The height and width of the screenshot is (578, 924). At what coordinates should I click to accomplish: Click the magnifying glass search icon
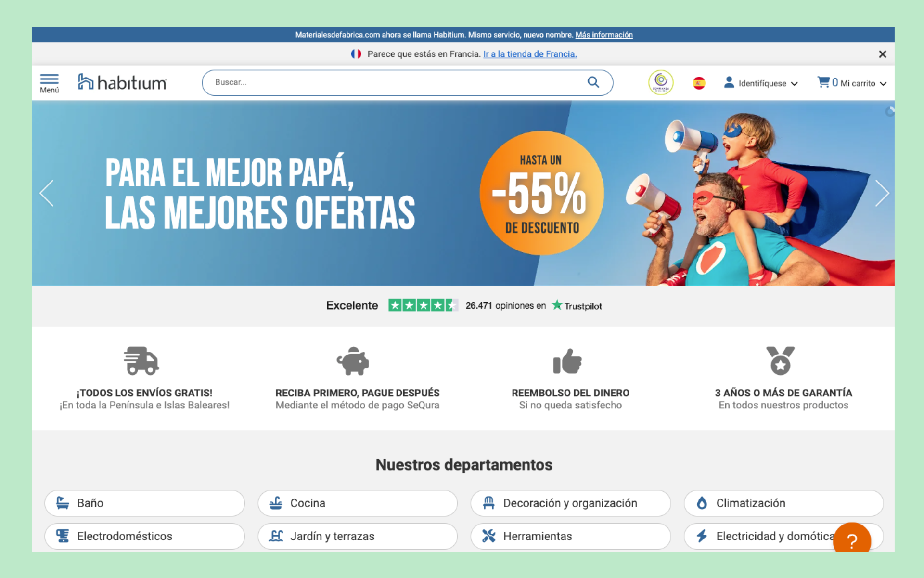tap(593, 82)
